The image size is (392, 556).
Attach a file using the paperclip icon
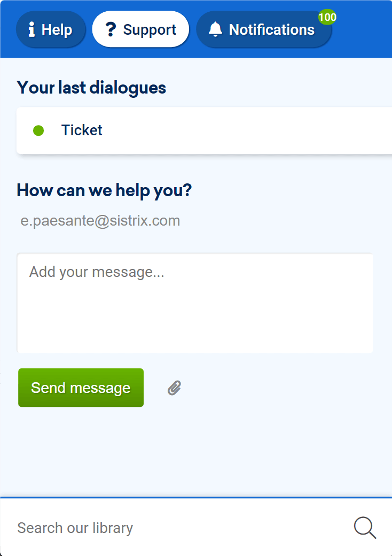coord(174,388)
